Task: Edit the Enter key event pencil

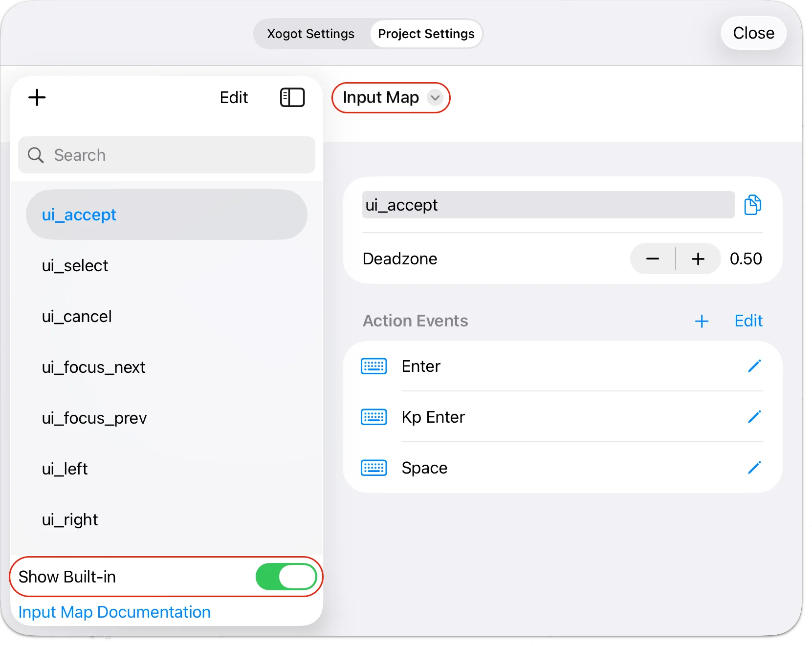Action: [x=754, y=366]
